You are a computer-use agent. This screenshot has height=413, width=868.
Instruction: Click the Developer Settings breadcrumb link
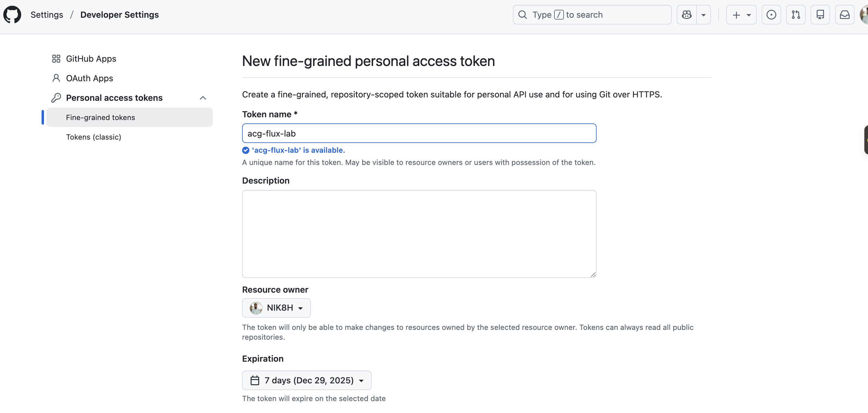coord(119,14)
